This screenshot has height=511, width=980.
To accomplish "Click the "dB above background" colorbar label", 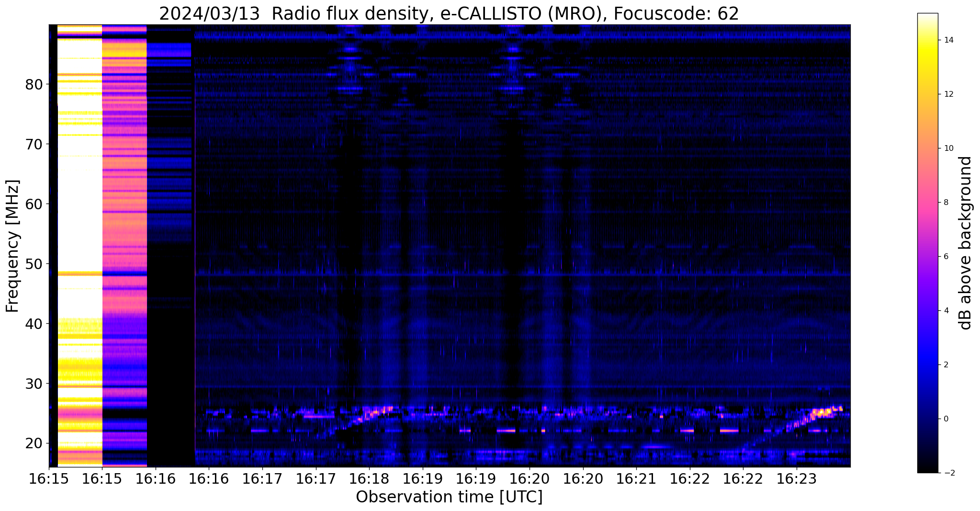I will (965, 243).
